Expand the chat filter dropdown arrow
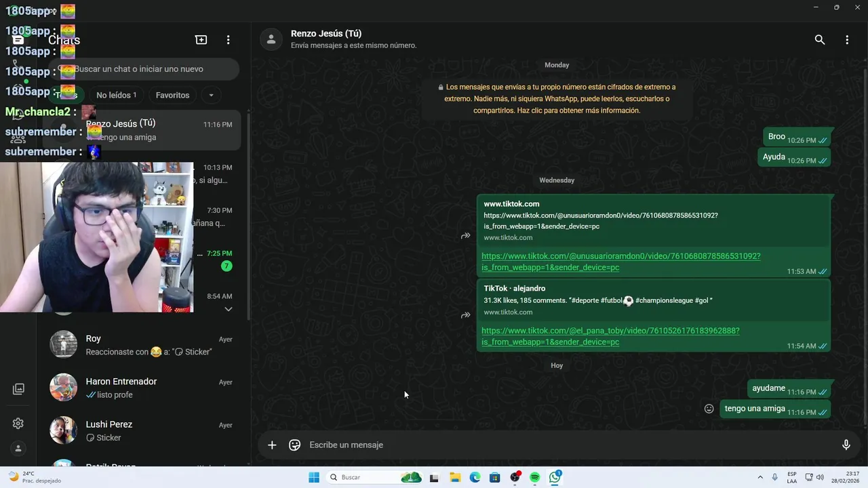 [x=211, y=95]
